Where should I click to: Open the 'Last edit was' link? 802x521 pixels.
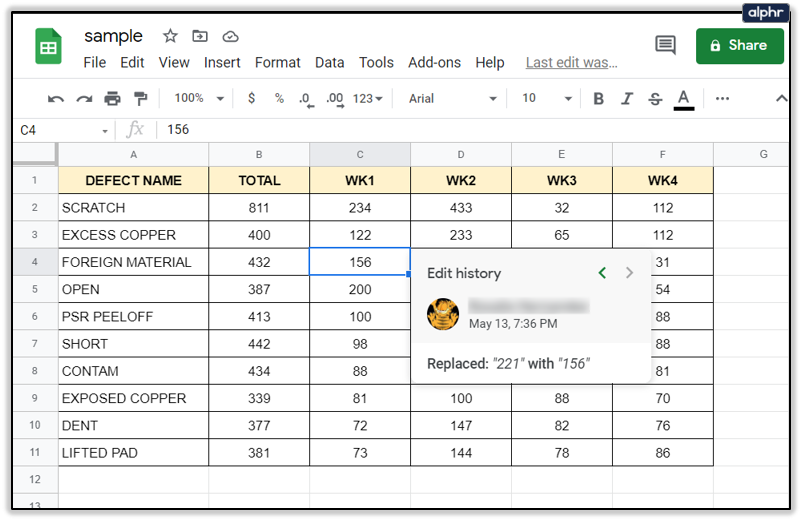571,62
